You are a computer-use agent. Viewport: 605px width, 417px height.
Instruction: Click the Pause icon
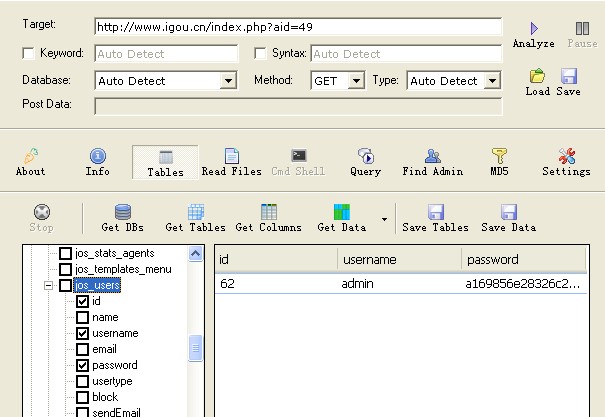[582, 29]
